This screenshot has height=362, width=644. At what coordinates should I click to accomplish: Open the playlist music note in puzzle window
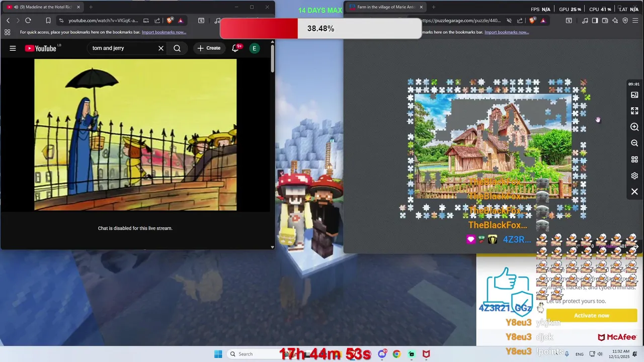pos(585,21)
